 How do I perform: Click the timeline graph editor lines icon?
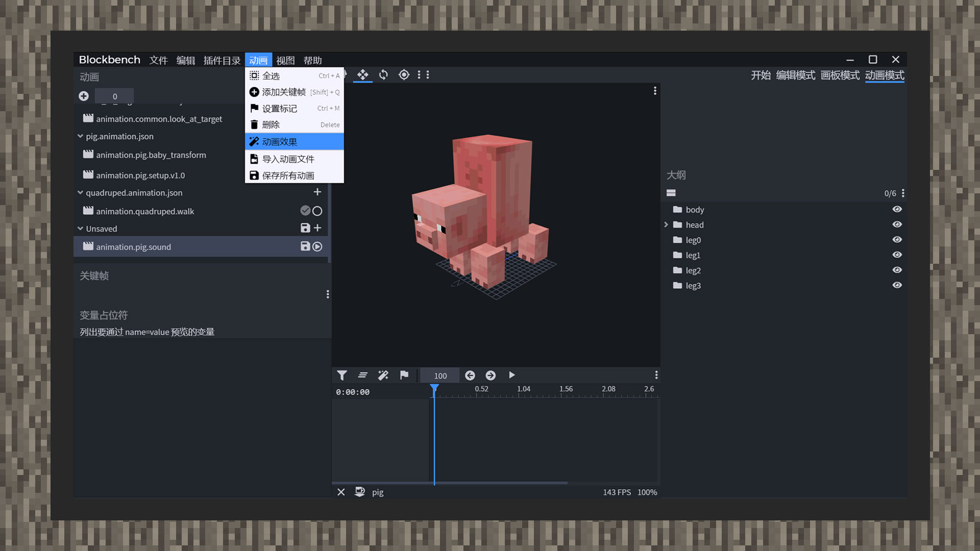click(363, 375)
